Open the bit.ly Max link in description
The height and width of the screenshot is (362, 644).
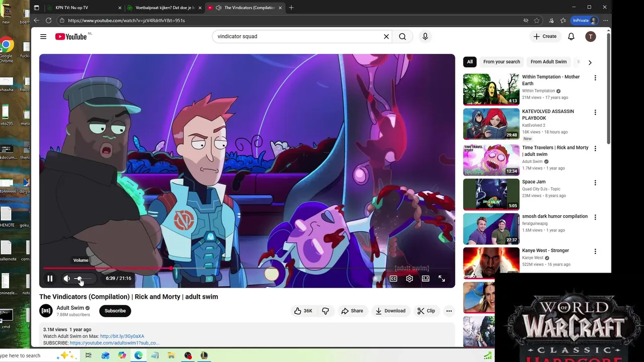pyautogui.click(x=122, y=336)
